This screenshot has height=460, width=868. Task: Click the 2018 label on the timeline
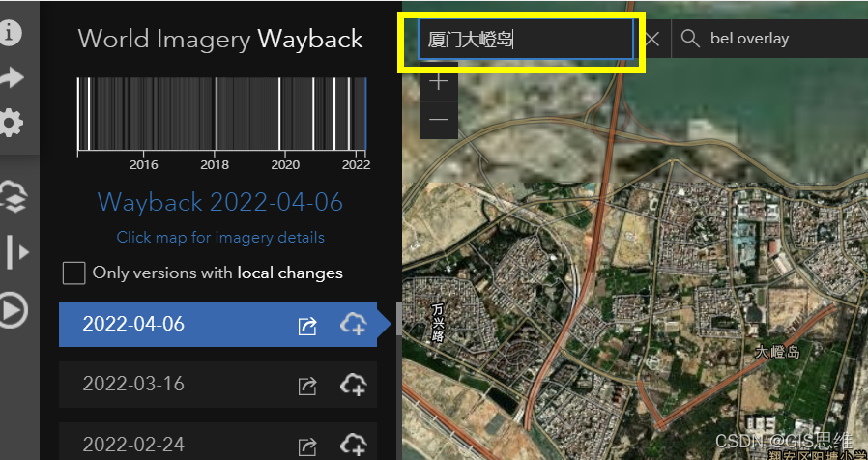click(x=215, y=165)
